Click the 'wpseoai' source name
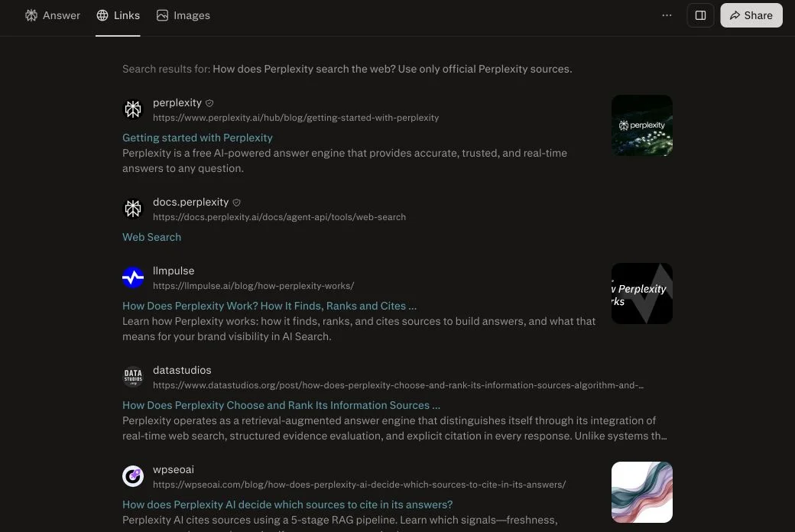Image resolution: width=795 pixels, height=532 pixels. tap(174, 469)
